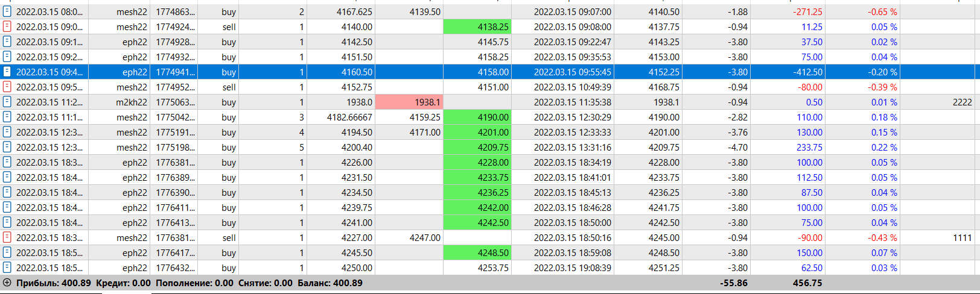980x294 pixels.
Task: Click the green 4138.25 take-profit cell
Action: coord(477,27)
